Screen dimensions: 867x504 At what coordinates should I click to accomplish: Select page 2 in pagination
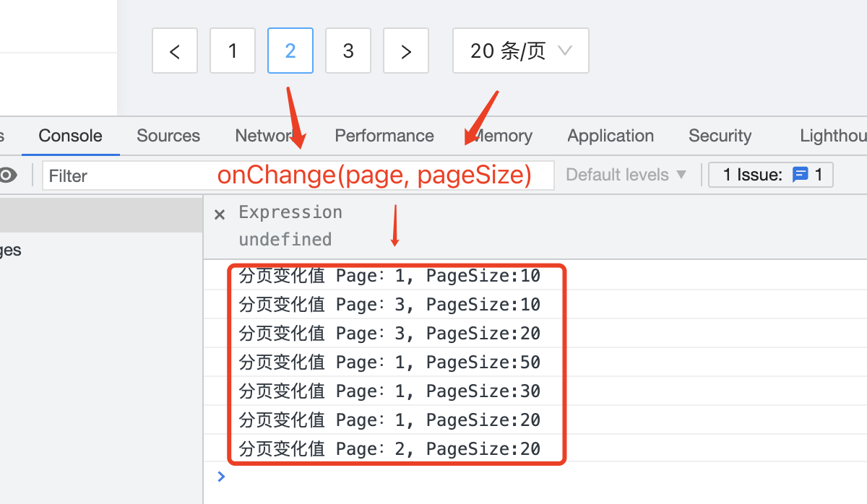290,51
